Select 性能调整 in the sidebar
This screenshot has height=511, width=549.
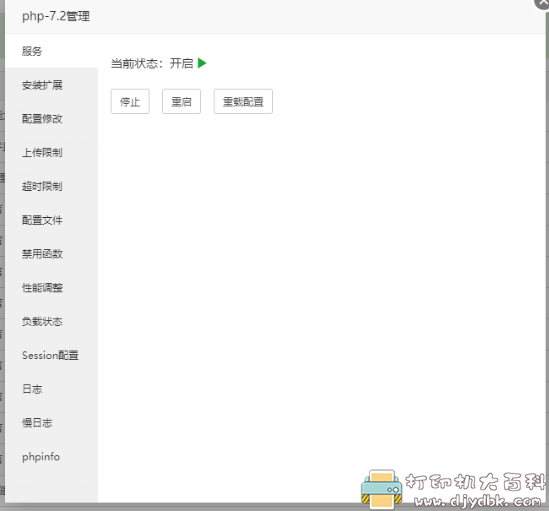51,288
